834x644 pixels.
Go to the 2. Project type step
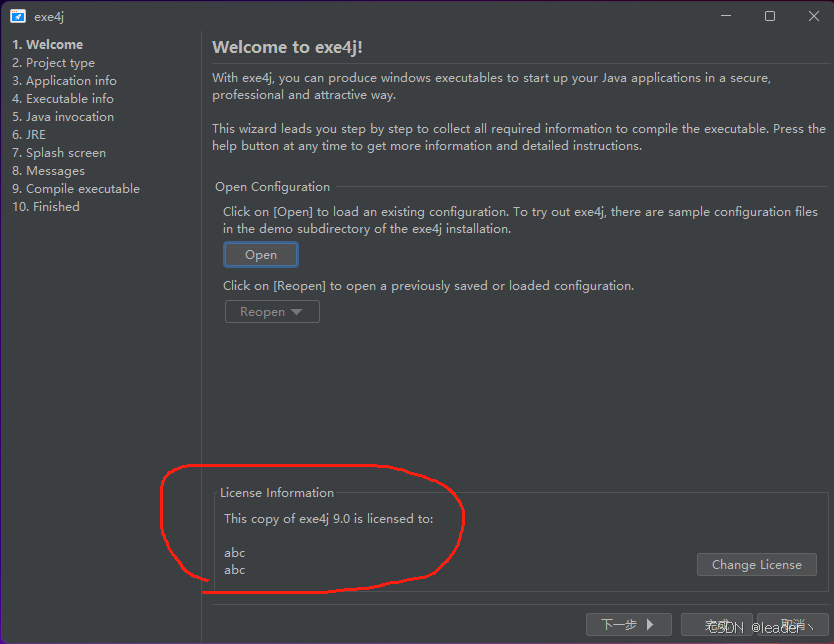pyautogui.click(x=53, y=63)
